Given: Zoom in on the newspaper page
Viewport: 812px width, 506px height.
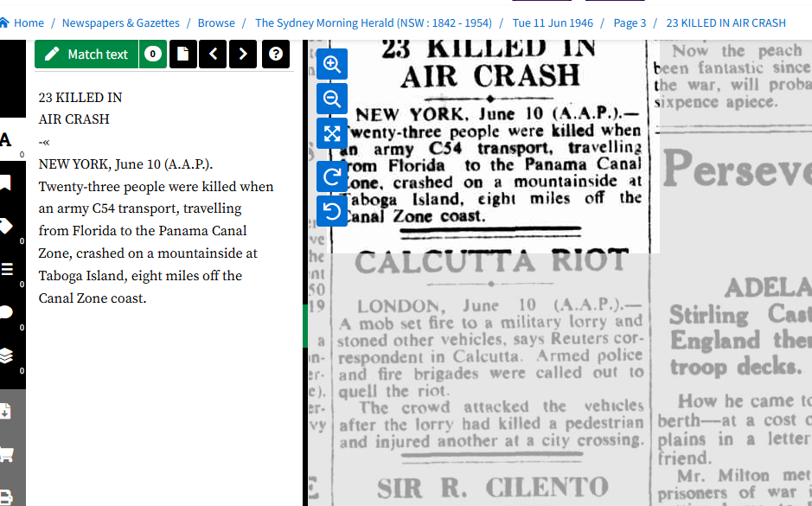Looking at the screenshot, I should 332,64.
